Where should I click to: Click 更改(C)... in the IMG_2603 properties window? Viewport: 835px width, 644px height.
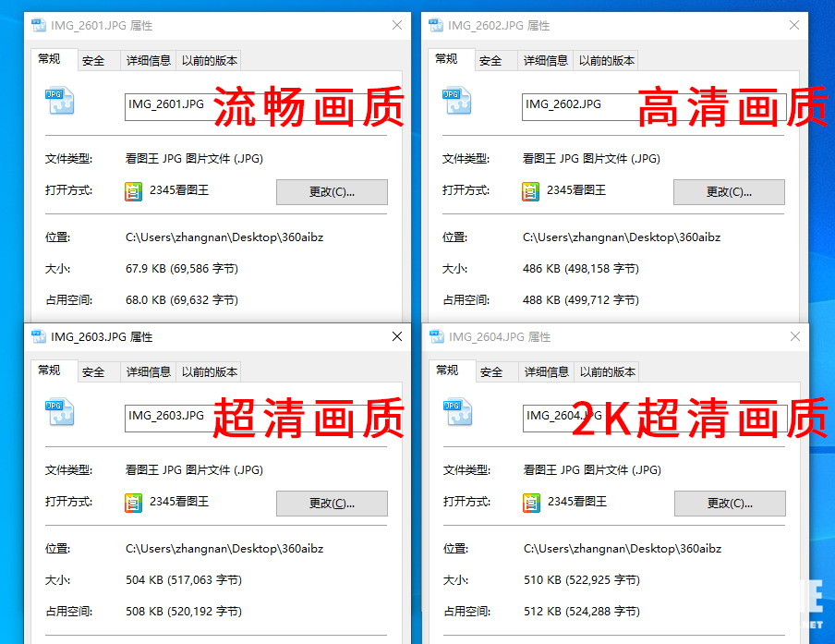pyautogui.click(x=332, y=504)
